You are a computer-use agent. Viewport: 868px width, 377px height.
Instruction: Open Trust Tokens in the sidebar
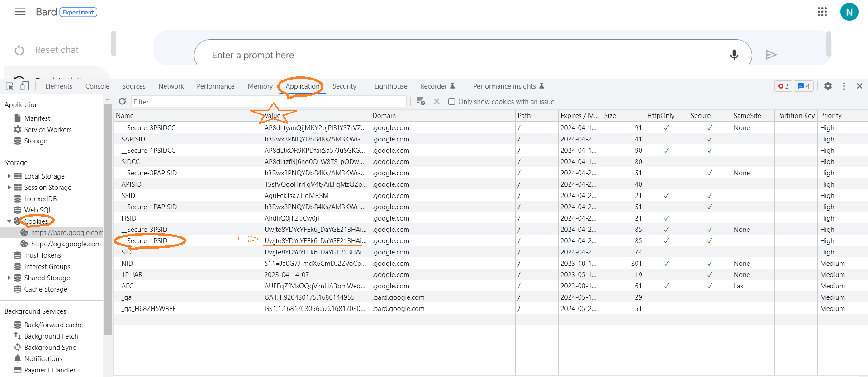coord(43,255)
